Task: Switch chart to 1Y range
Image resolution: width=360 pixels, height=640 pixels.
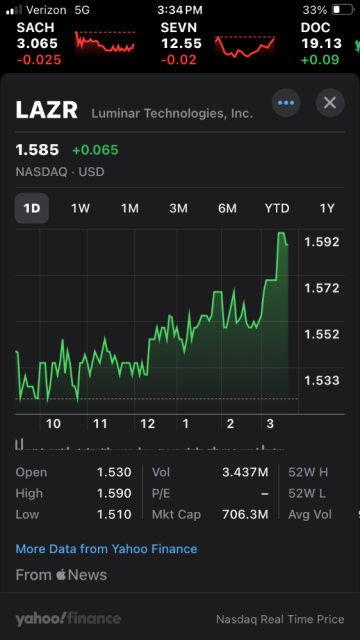Action: [x=327, y=209]
